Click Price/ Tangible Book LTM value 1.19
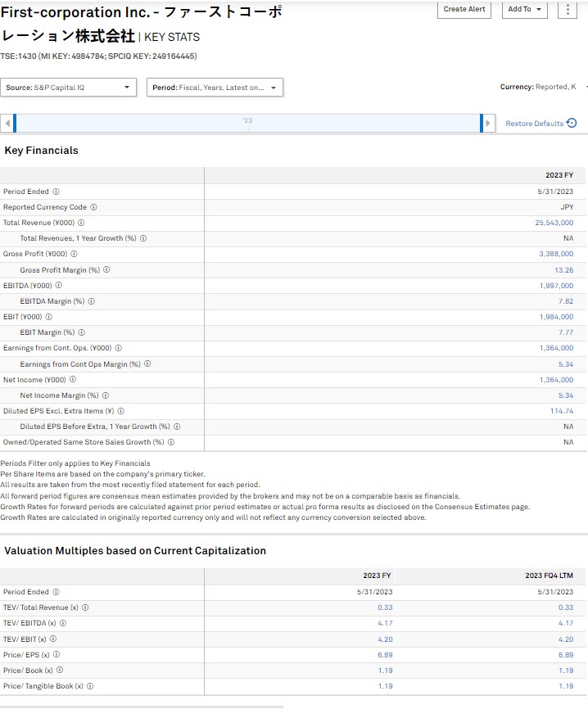The height and width of the screenshot is (709, 588). [x=566, y=686]
